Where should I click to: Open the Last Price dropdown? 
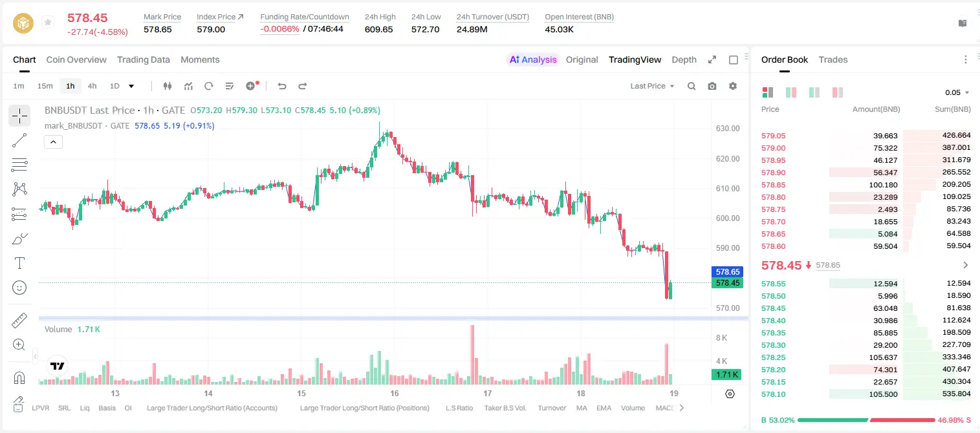[652, 86]
